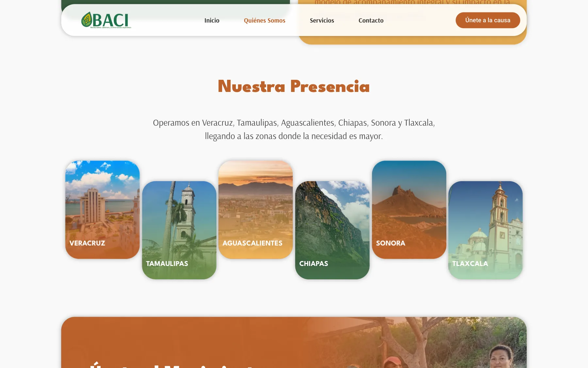Image resolution: width=588 pixels, height=368 pixels.
Task: View the Chiapas state card
Action: point(332,230)
